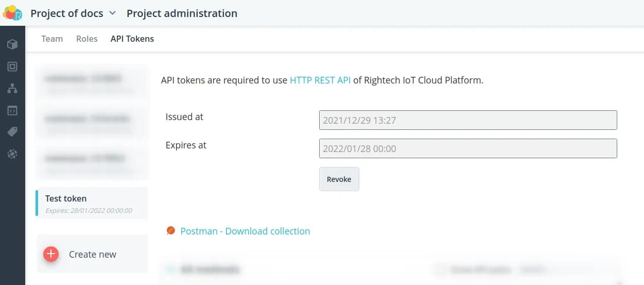This screenshot has width=644, height=285.
Task: Switch to the Roles tab
Action: [x=86, y=39]
